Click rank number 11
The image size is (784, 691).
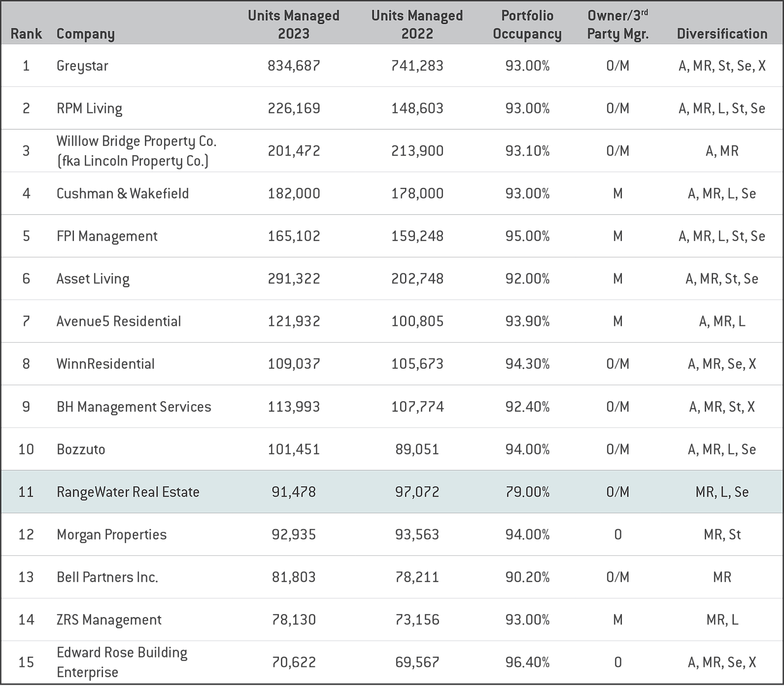click(26, 492)
